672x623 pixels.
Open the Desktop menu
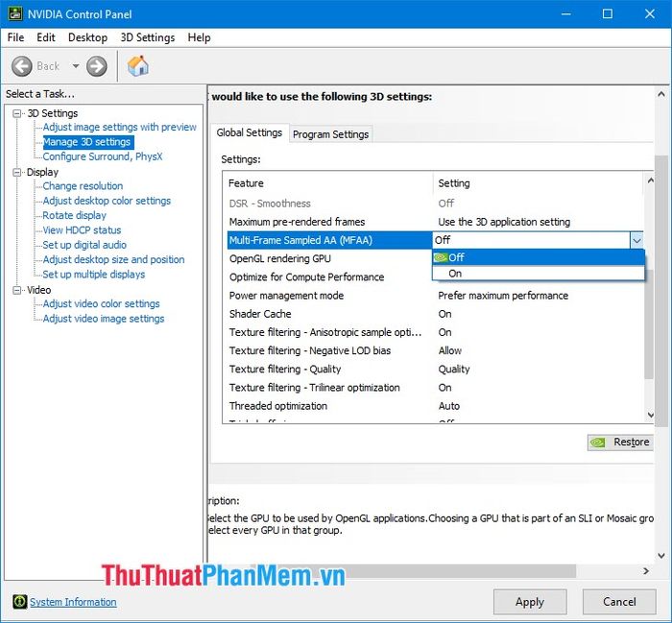[88, 37]
